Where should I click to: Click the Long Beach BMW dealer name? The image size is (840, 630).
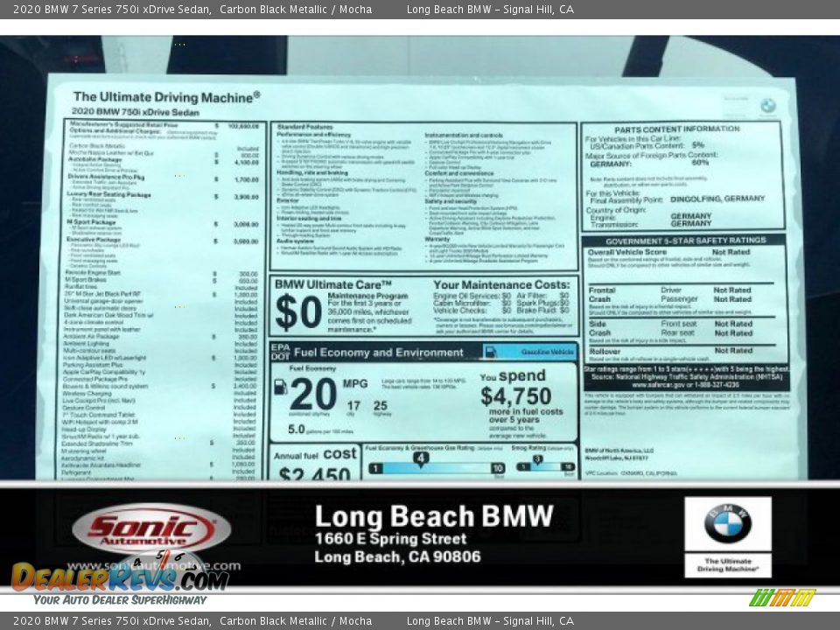(433, 516)
